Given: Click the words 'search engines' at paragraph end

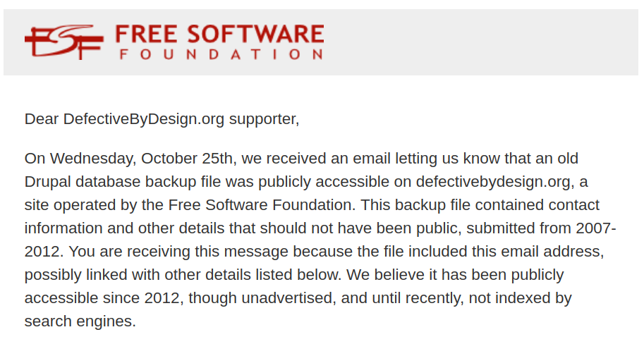Looking at the screenshot, I should [80, 321].
